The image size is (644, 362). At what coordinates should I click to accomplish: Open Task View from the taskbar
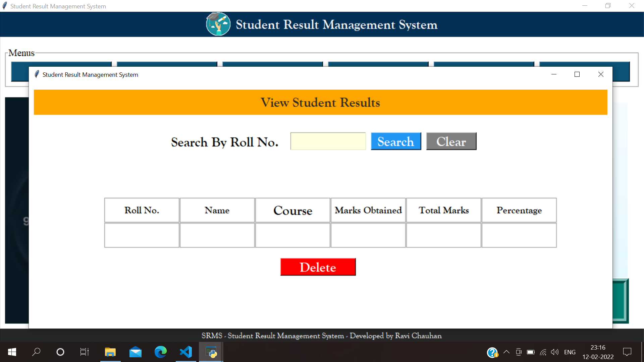pos(84,352)
